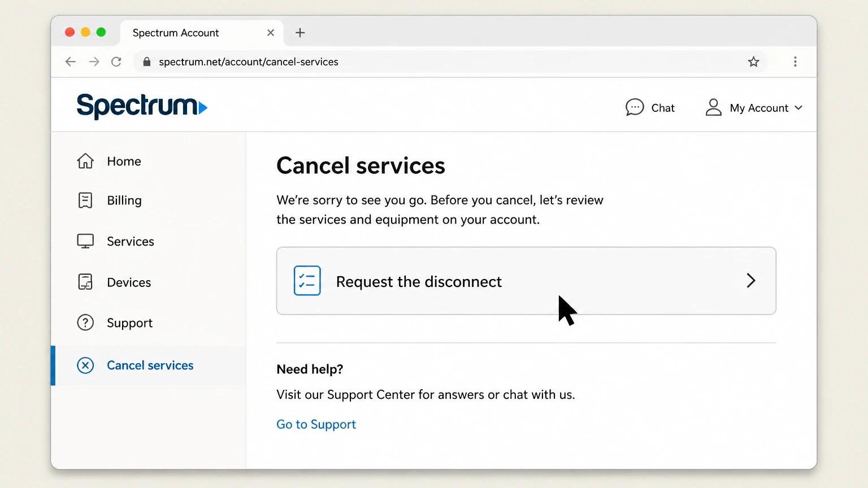The image size is (868, 488).
Task: Click the lock site info icon
Action: pyautogui.click(x=147, y=62)
